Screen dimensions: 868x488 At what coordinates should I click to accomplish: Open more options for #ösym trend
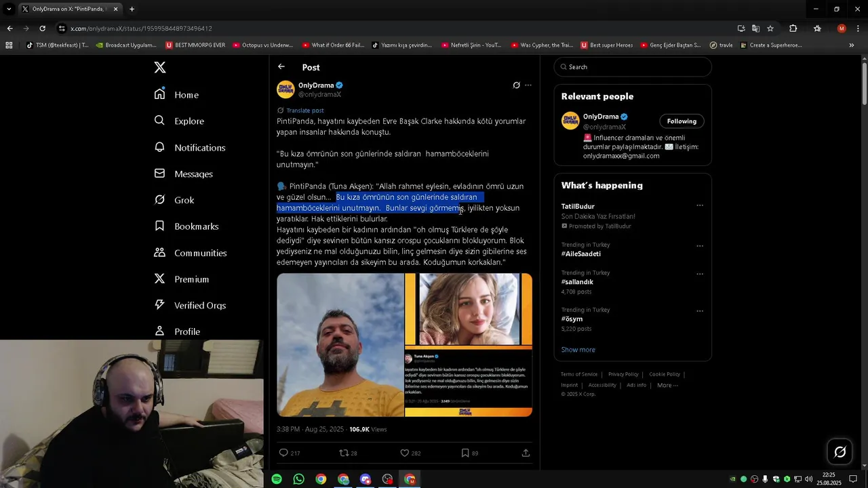(700, 311)
